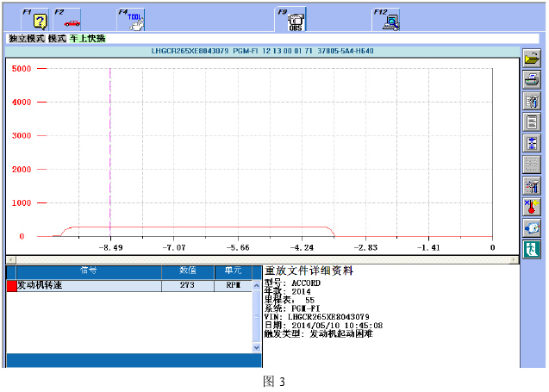Move graph left via scrollbar left arrow

click(x=11, y=259)
